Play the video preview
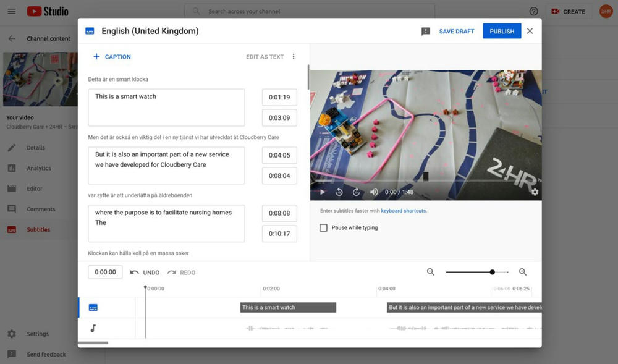Screen dimensions: 618x364 [322, 192]
